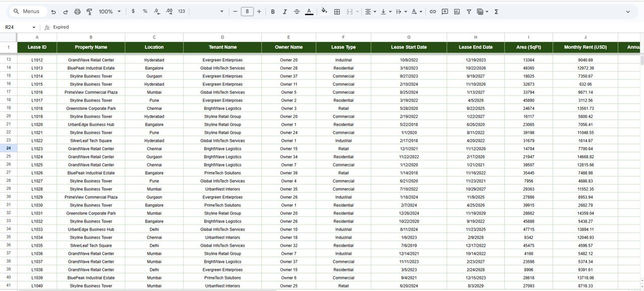This screenshot has height=291, width=644.
Task: Click the Undo icon
Action: click(x=53, y=12)
